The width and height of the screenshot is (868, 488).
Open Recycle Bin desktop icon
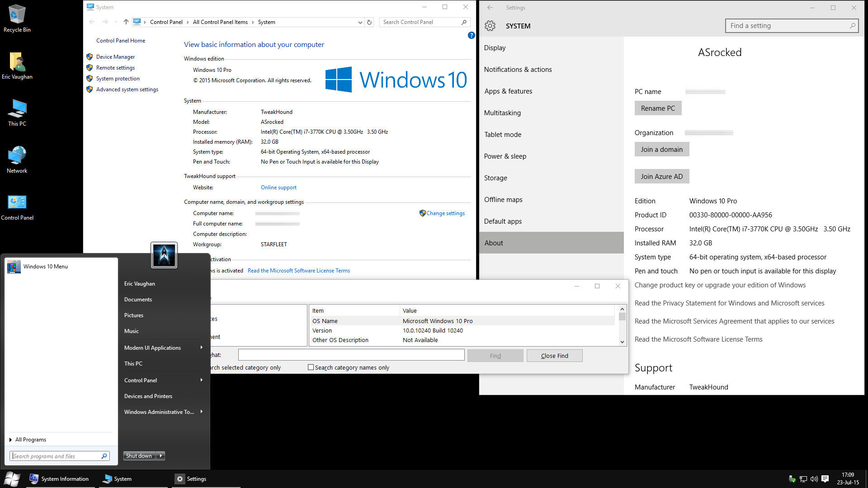pyautogui.click(x=17, y=18)
